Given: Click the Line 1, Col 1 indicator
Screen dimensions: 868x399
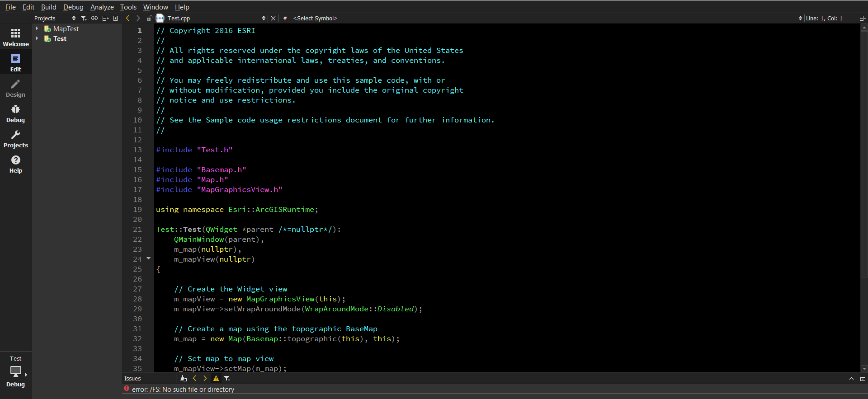Looking at the screenshot, I should tap(824, 18).
